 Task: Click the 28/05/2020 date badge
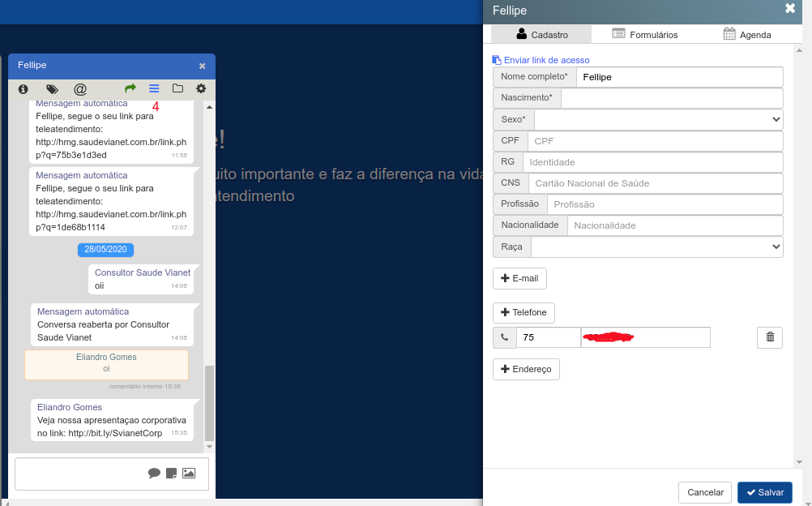(105, 250)
